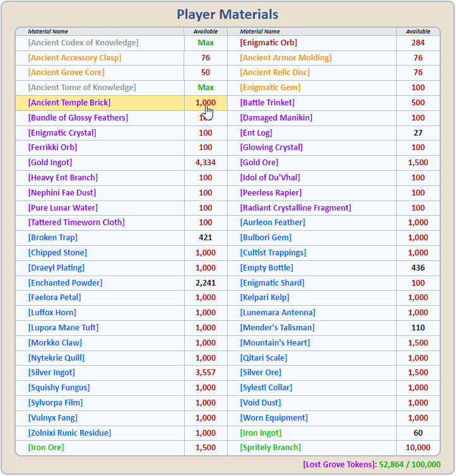Open [Nephini Fae Dust] entry
The image size is (456, 476).
point(62,194)
